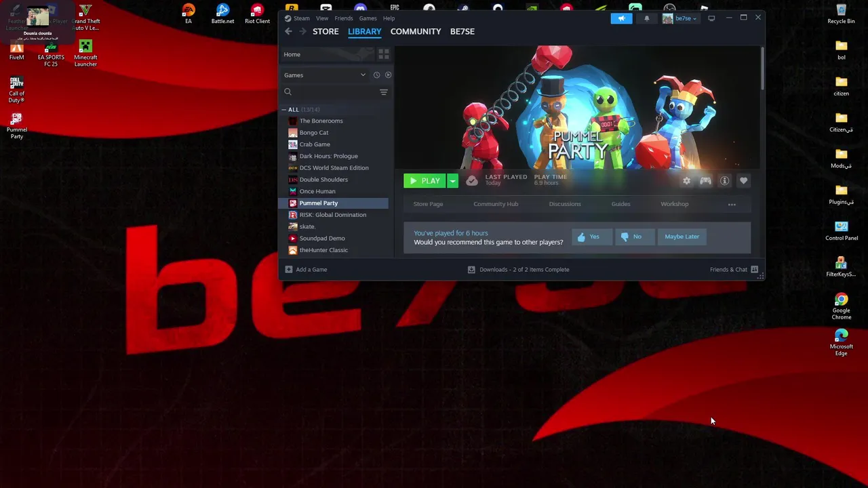The height and width of the screenshot is (488, 868).
Task: Open the Recycle Bin
Action: 841,14
